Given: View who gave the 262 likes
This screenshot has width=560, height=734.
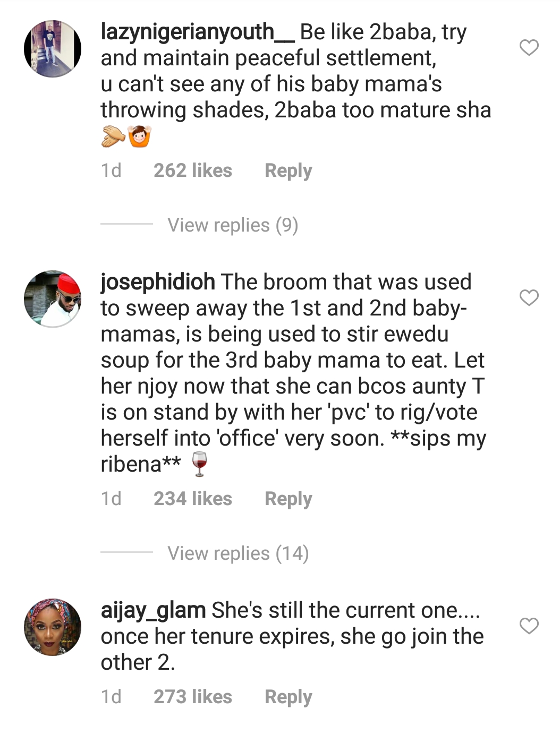Looking at the screenshot, I should coord(193,170).
